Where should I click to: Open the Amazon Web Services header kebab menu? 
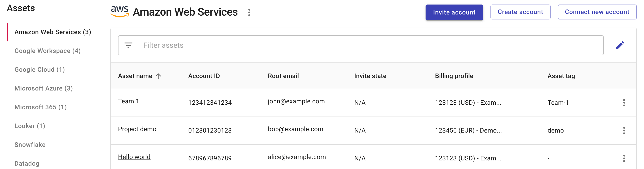coord(249,12)
